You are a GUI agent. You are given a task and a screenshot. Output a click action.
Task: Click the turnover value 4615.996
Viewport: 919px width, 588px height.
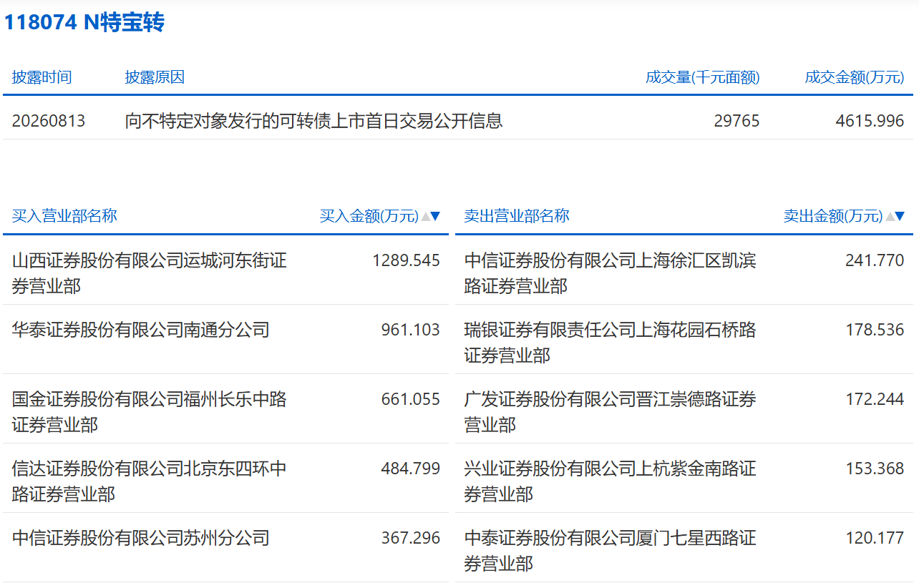[870, 121]
